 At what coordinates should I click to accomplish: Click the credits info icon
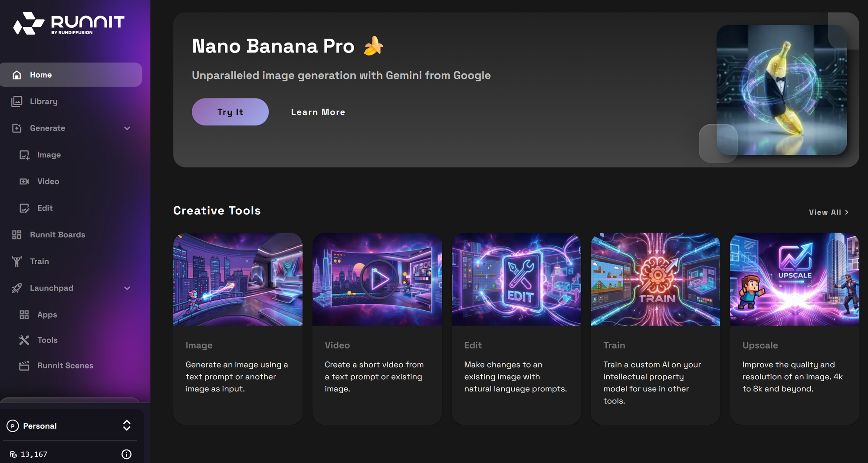pos(126,454)
